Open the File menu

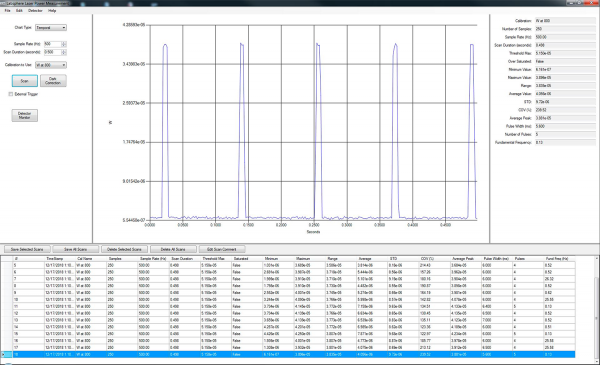coord(7,11)
